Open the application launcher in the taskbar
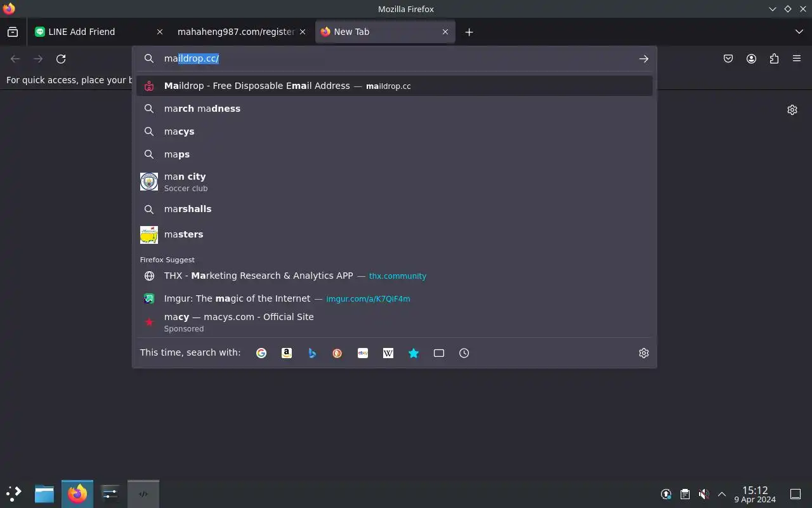The width and height of the screenshot is (812, 508). click(14, 493)
